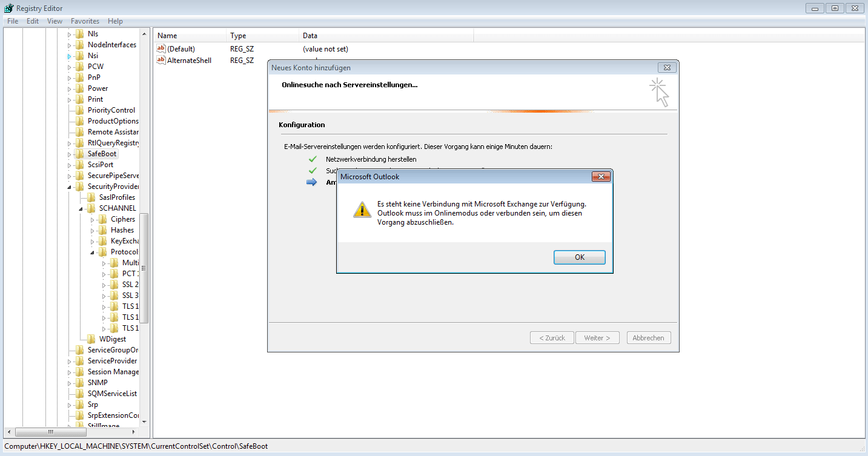868x456 pixels.
Task: Collapse the SCHANNEL tree node
Action: tap(81, 209)
